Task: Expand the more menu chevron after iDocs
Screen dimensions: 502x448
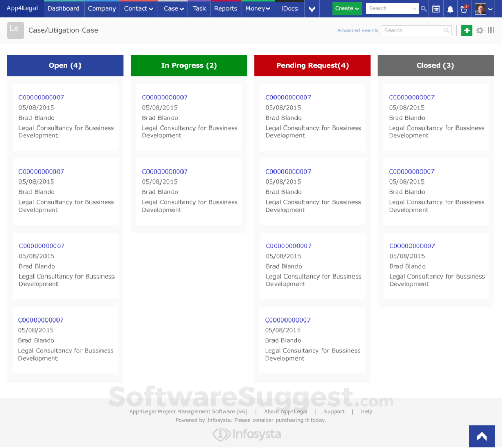Action: pyautogui.click(x=312, y=9)
